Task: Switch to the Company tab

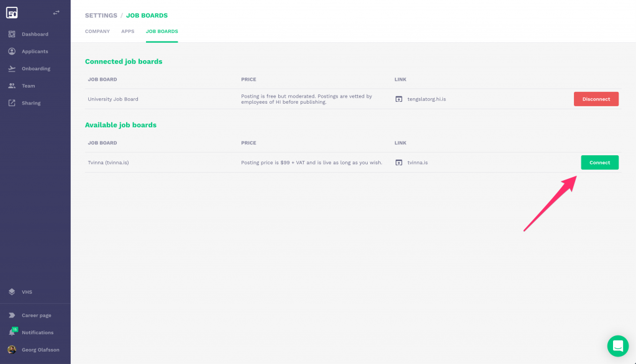Action: coord(98,31)
